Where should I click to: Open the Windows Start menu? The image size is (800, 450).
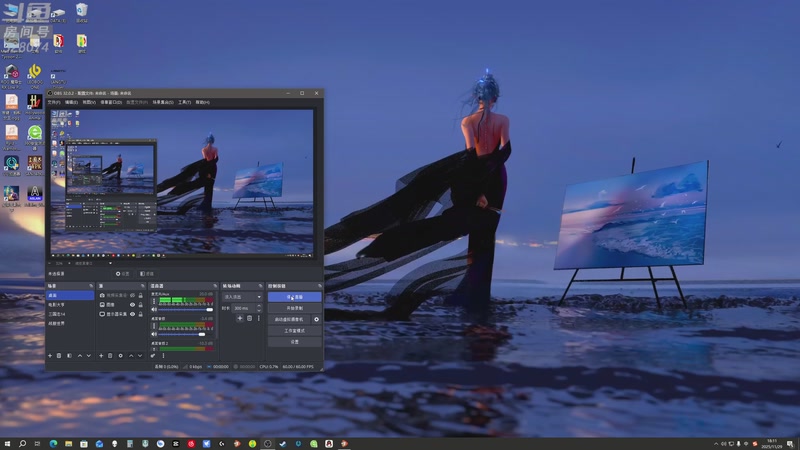pyautogui.click(x=7, y=444)
